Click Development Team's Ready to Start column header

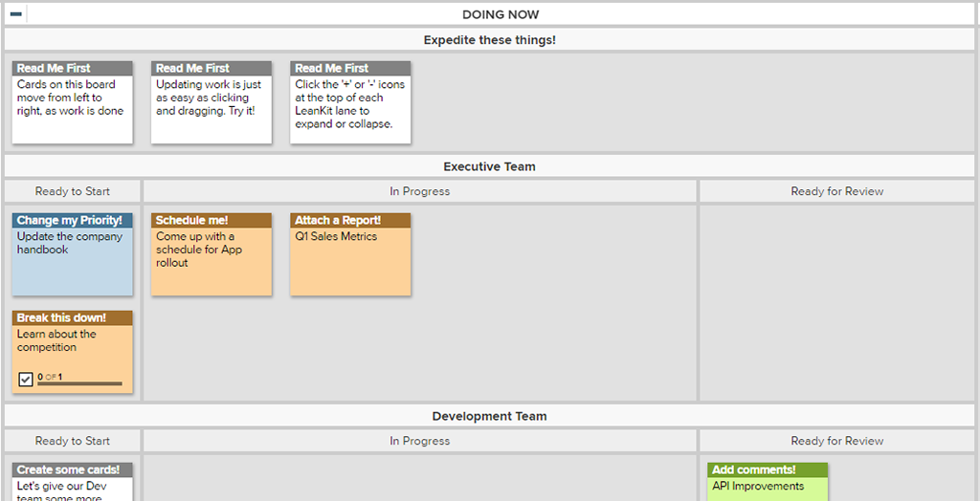(73, 441)
